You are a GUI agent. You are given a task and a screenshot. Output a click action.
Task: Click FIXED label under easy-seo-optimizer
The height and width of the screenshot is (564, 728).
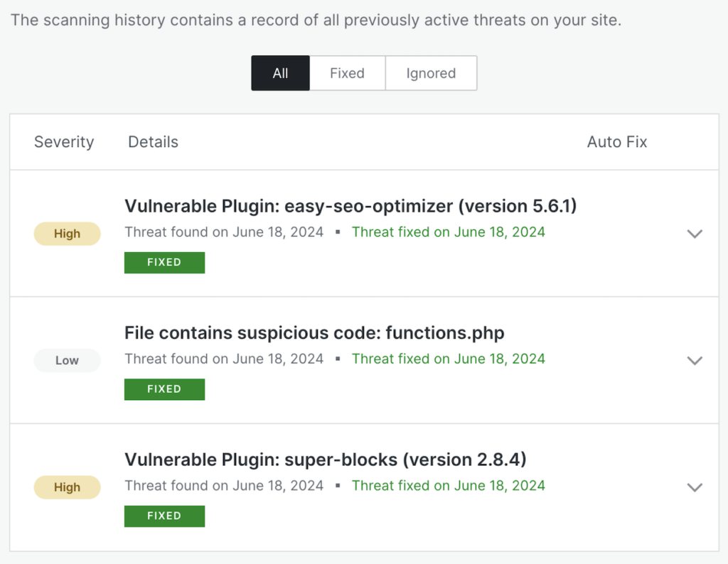point(164,262)
